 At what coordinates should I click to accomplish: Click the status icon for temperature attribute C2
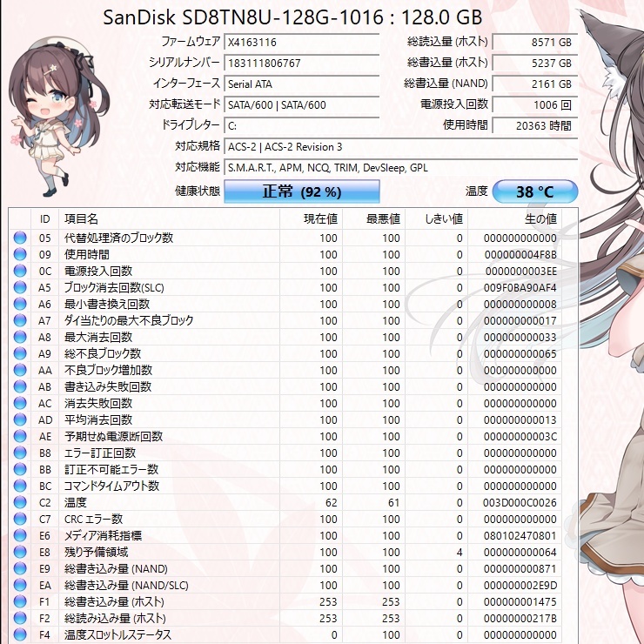pyautogui.click(x=20, y=502)
